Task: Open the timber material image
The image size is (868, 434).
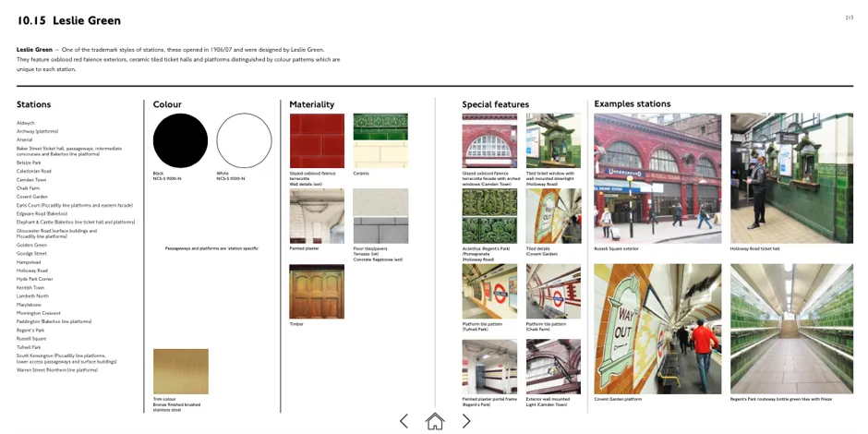Action: click(x=316, y=292)
